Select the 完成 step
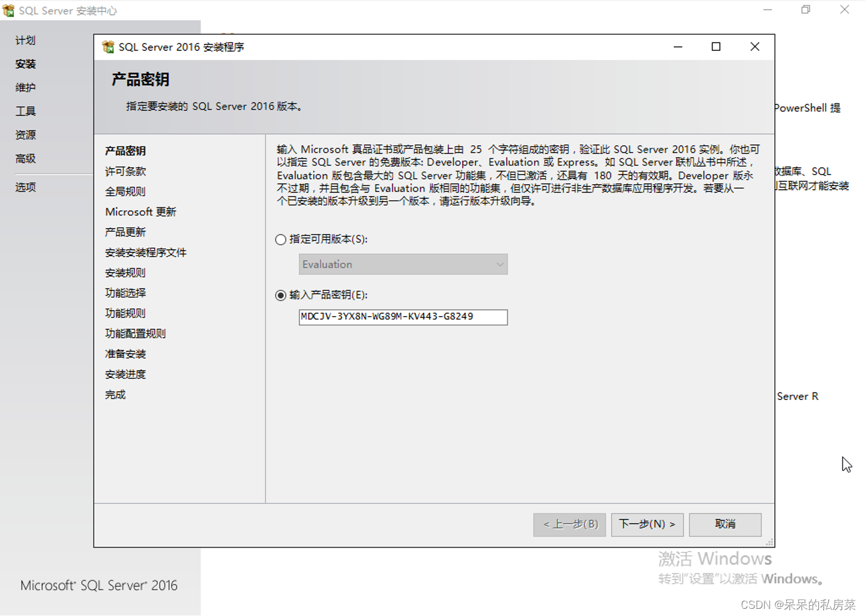The image size is (865, 616). click(x=115, y=395)
